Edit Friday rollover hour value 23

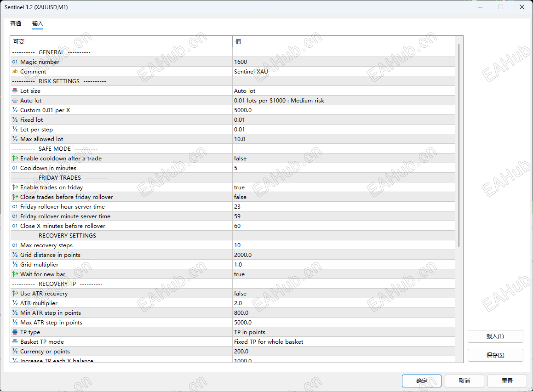pos(344,206)
